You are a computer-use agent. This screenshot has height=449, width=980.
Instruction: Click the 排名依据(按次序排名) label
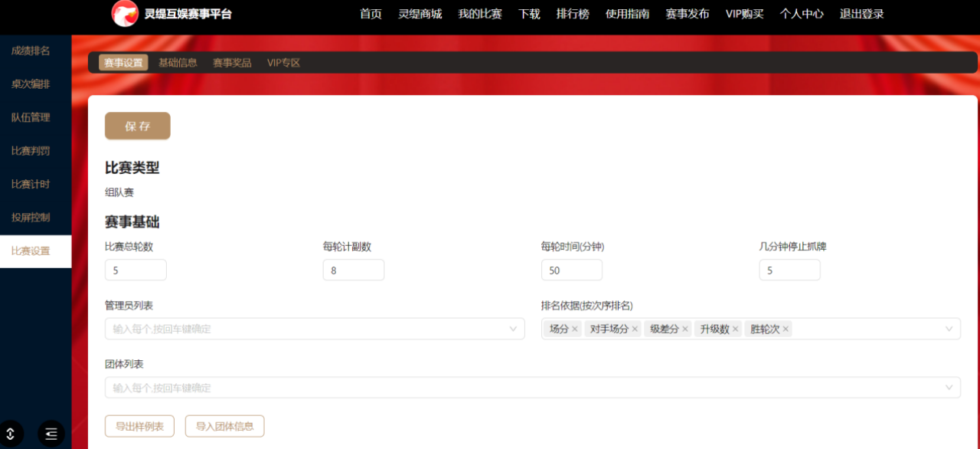[x=587, y=306]
